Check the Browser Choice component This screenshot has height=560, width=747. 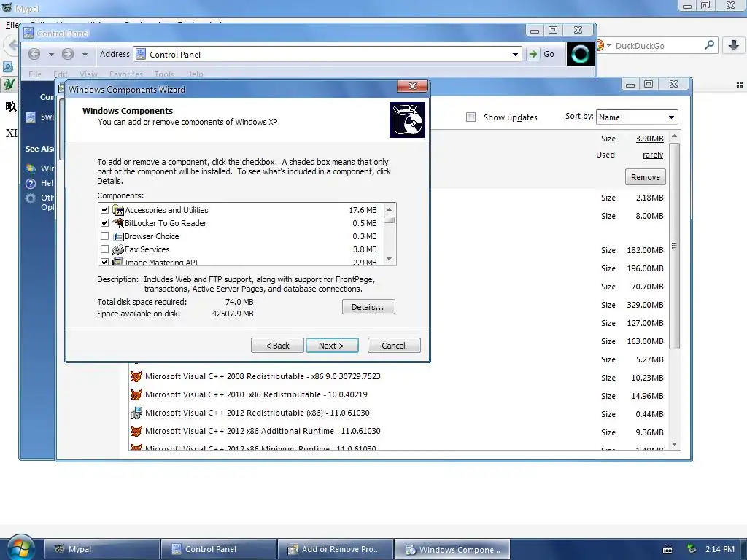(105, 236)
